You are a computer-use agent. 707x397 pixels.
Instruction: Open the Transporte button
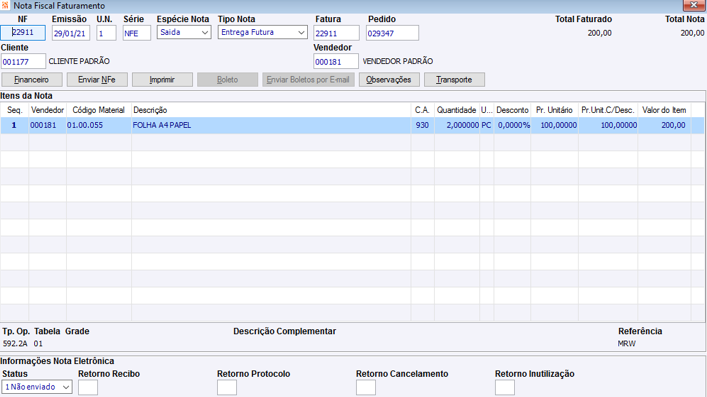454,80
